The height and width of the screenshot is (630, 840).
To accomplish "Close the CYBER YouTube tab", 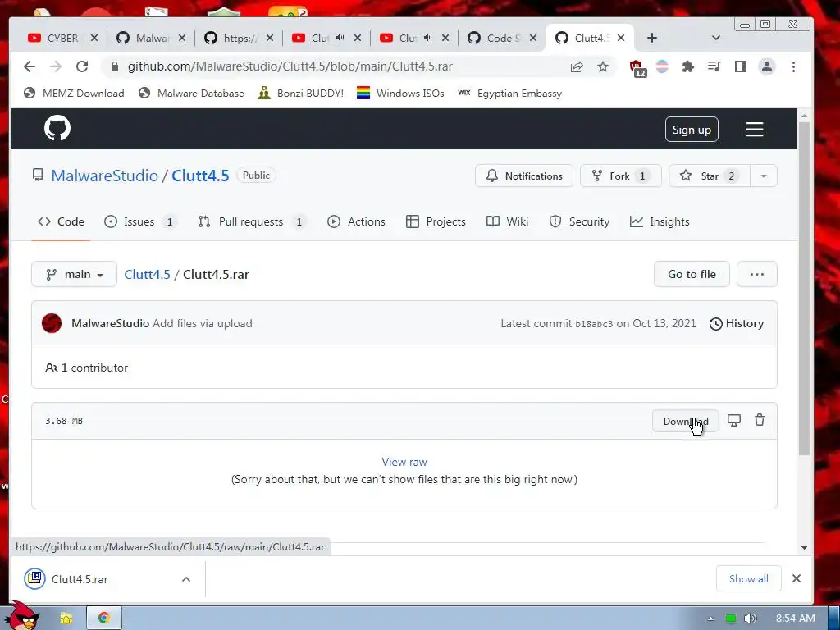I will click(94, 38).
